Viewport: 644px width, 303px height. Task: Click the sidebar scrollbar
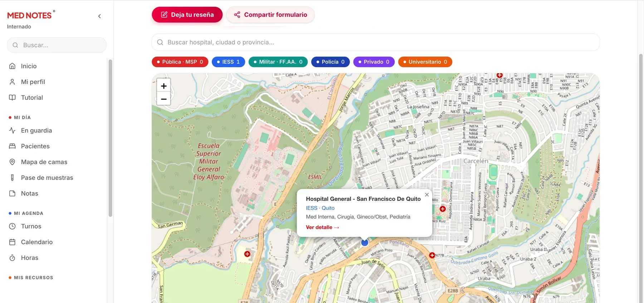[x=110, y=138]
